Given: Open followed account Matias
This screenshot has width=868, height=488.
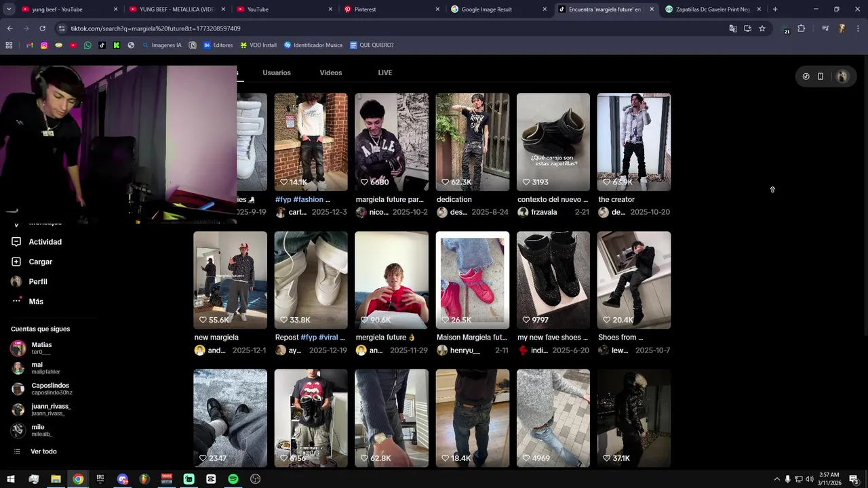Looking at the screenshot, I should [x=41, y=348].
